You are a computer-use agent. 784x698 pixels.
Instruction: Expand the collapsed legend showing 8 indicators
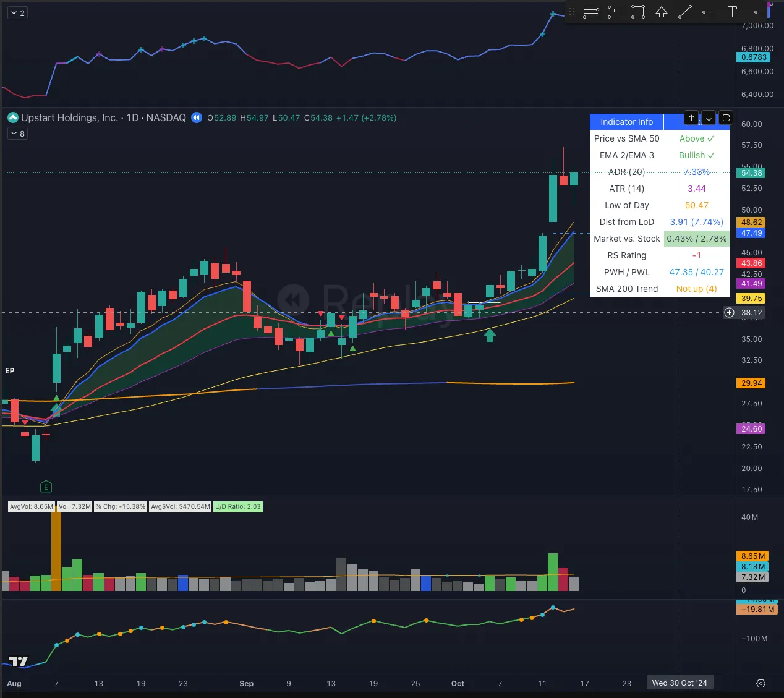(17, 134)
